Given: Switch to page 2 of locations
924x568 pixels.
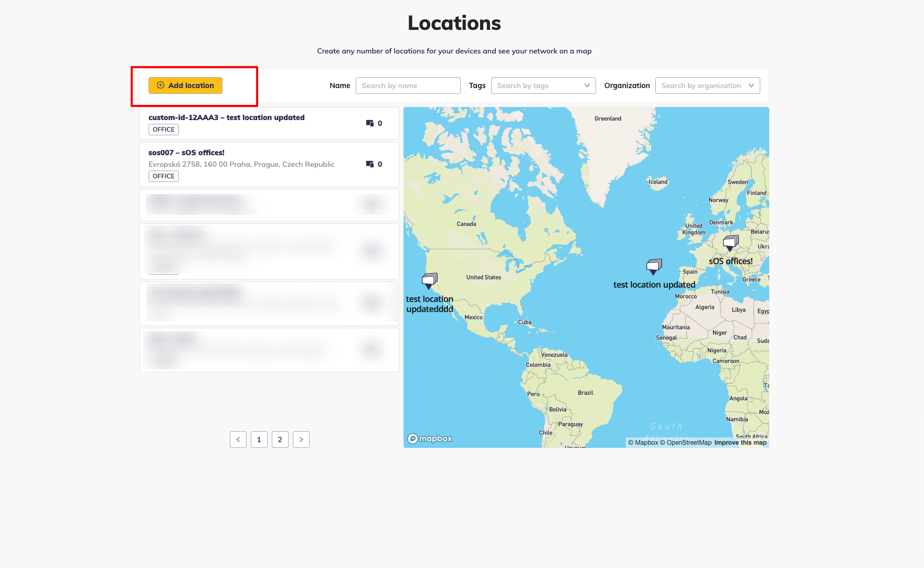Looking at the screenshot, I should (x=280, y=440).
